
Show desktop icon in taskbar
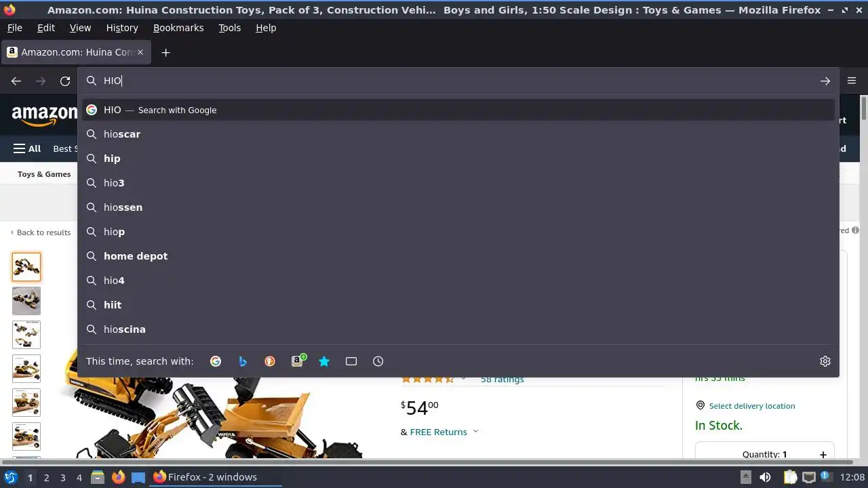tap(138, 477)
